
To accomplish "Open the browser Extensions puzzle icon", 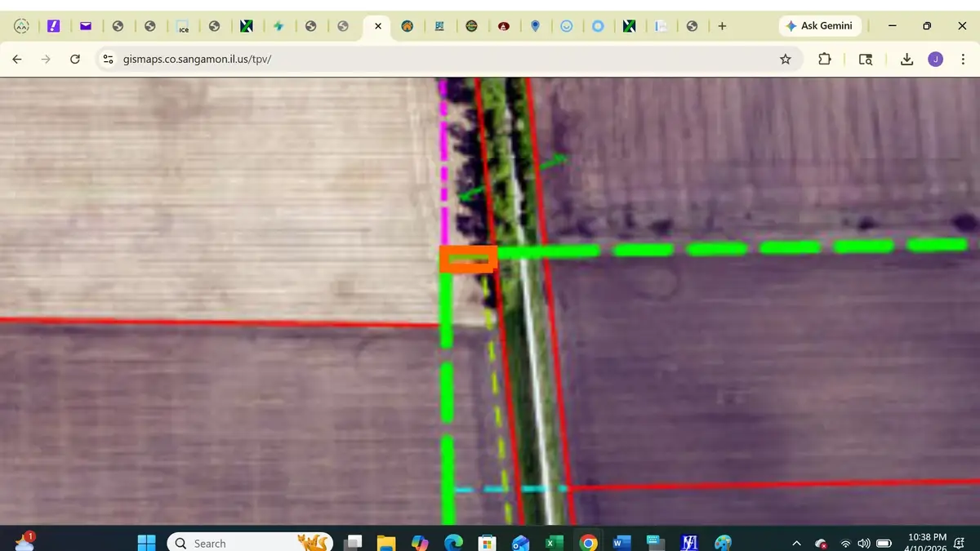I will pos(824,59).
